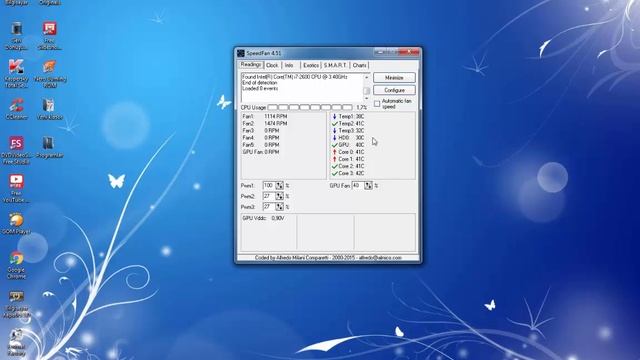Click the Minimize button in SpeedFan

tap(394, 78)
